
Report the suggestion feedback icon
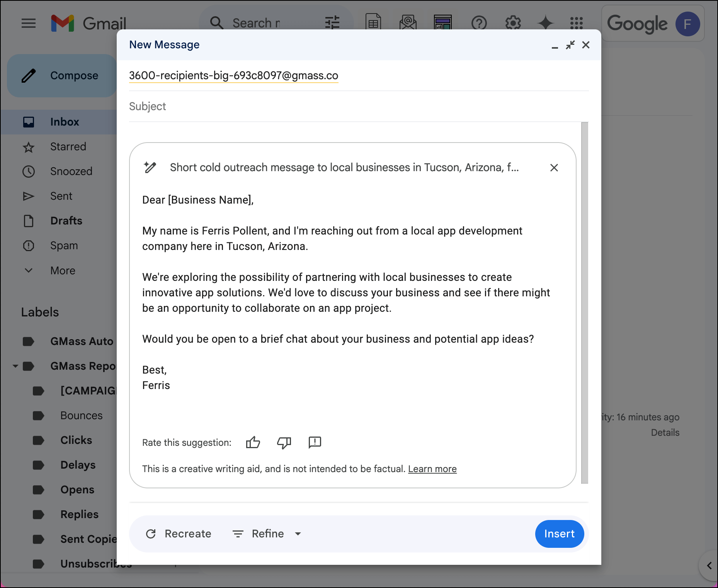(315, 442)
